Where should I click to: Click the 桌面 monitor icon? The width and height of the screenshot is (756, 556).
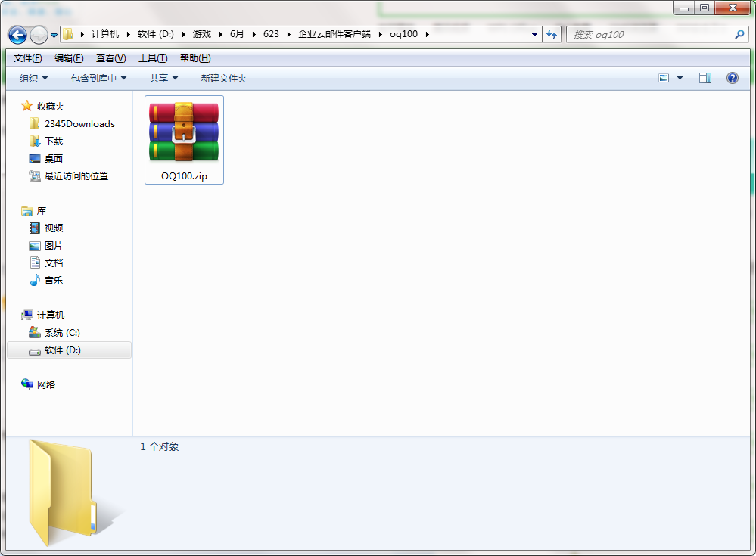tap(34, 159)
